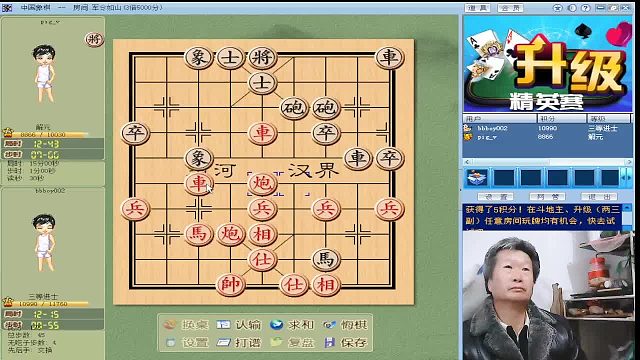This screenshot has width=640, height=360.
Task: Select the left black cannon 砲
Action: [293, 108]
